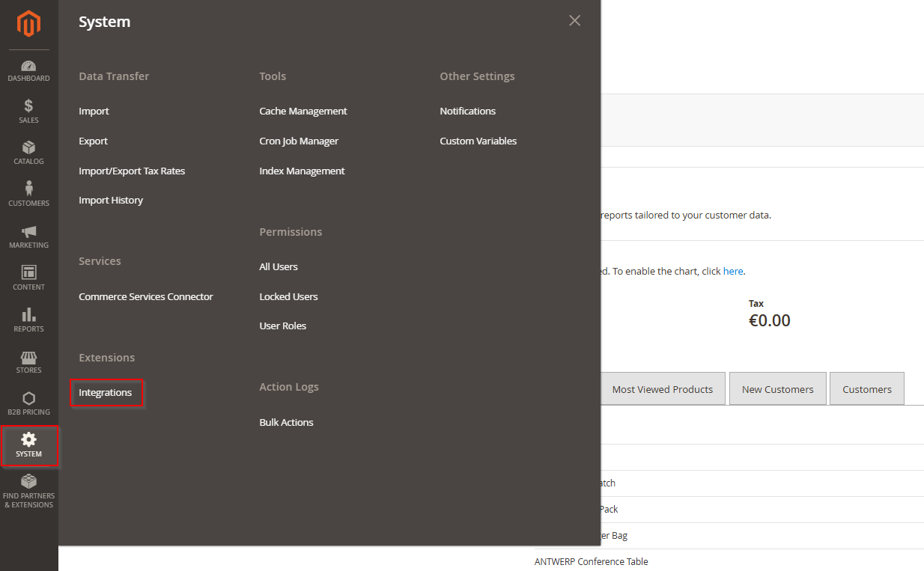Open Bulk Actions under Action Logs

286,422
